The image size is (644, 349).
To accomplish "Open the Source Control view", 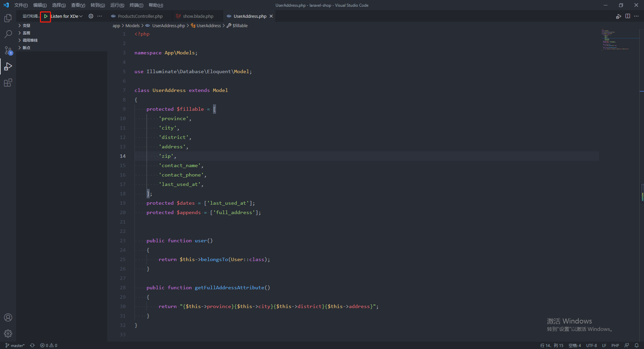I will (8, 50).
